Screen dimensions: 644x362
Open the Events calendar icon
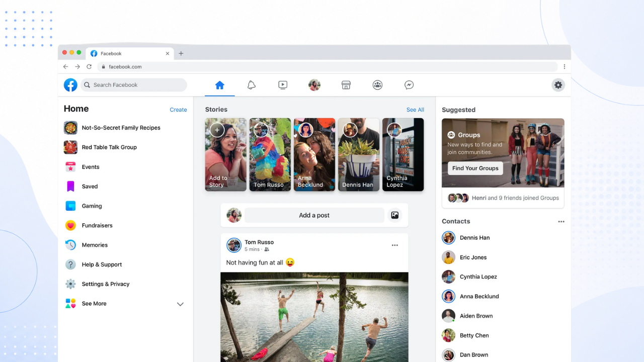click(x=70, y=167)
